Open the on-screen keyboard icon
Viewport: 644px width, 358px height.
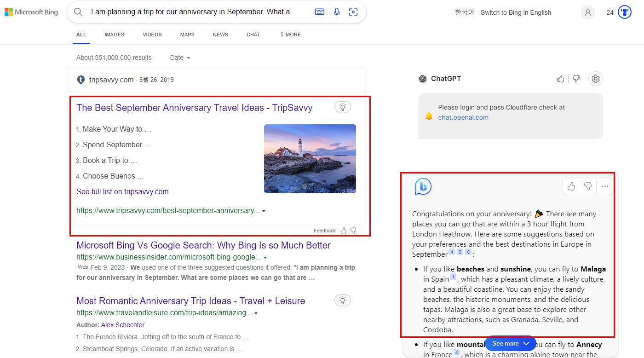pos(320,12)
